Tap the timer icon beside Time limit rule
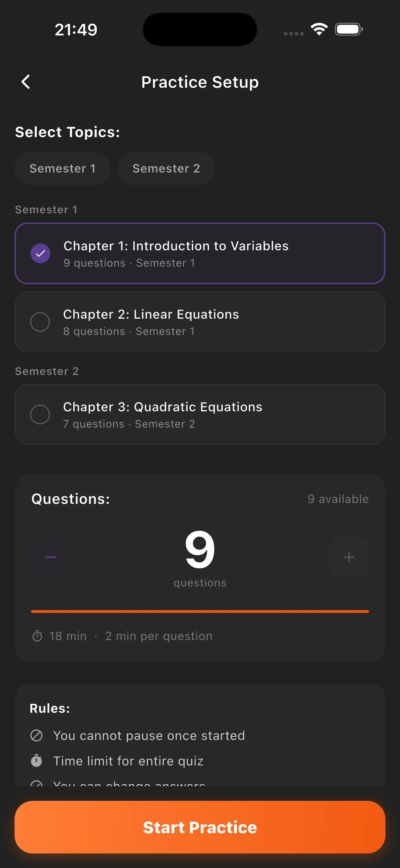Viewport: 400px width, 868px height. pyautogui.click(x=36, y=761)
